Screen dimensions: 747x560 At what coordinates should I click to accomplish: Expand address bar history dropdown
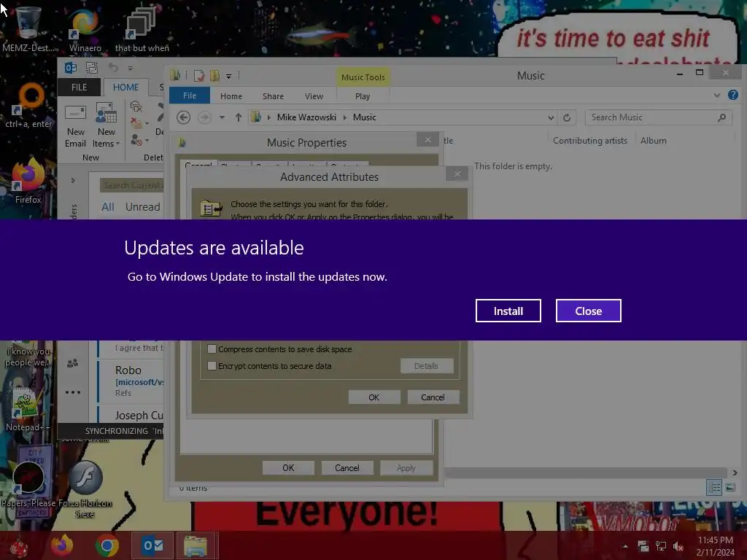click(551, 117)
